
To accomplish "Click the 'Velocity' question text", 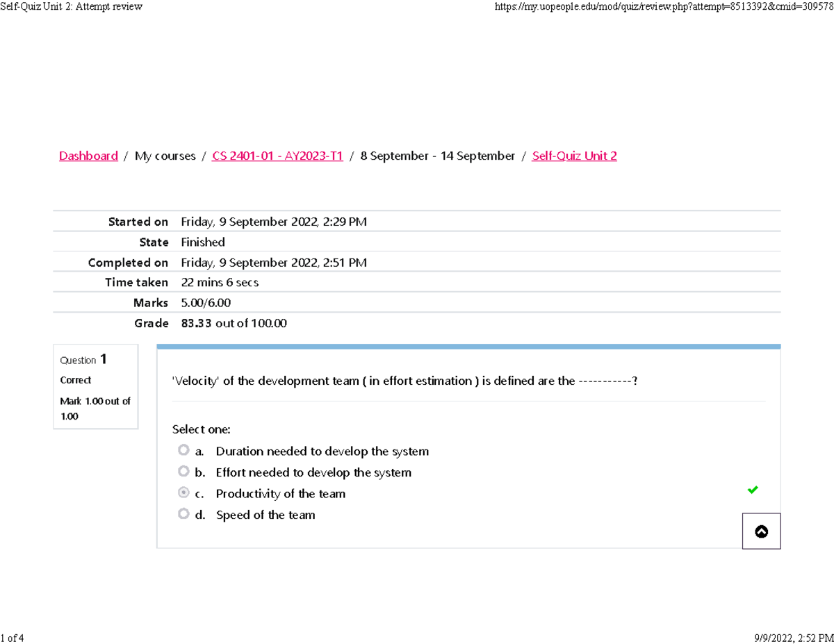I will pos(404,381).
